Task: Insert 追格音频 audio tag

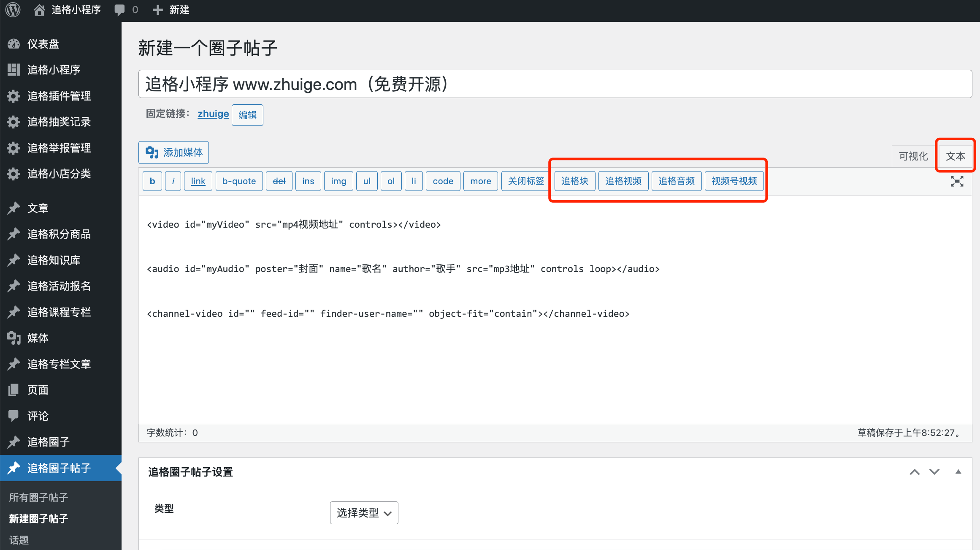Action: 677,181
